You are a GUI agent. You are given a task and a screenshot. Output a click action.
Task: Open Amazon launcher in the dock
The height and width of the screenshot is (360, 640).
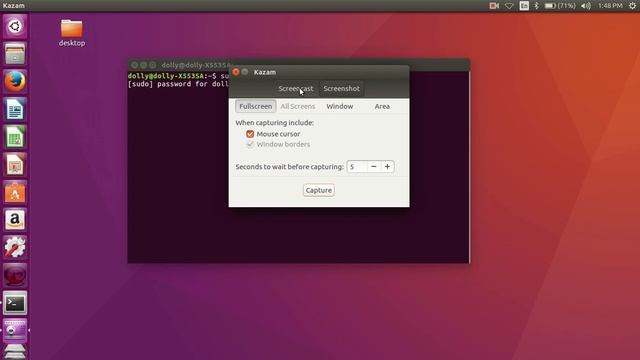(x=15, y=220)
